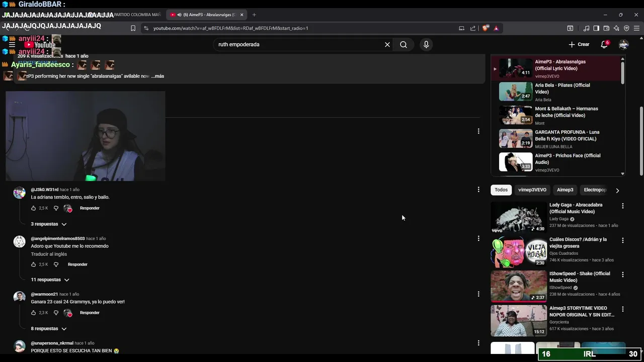Viewport: 644px width, 362px height.
Task: Like the warmoon21 Grammys comment
Action: click(x=34, y=313)
